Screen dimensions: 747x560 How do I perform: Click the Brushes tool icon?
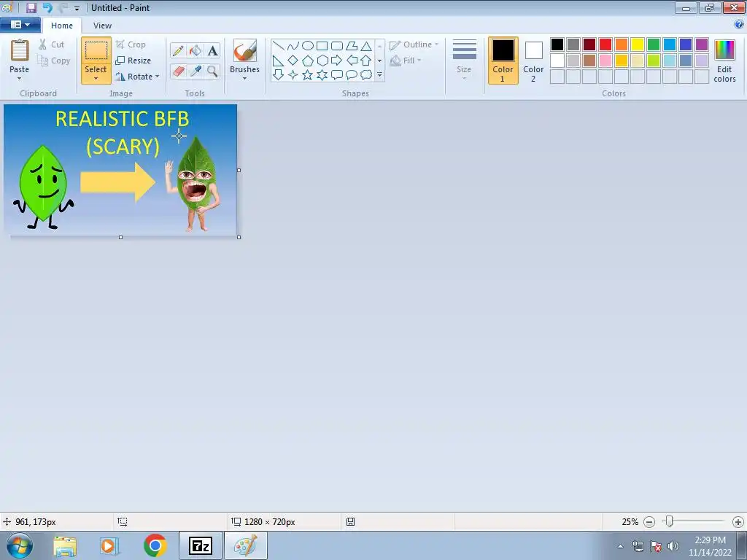(x=245, y=50)
